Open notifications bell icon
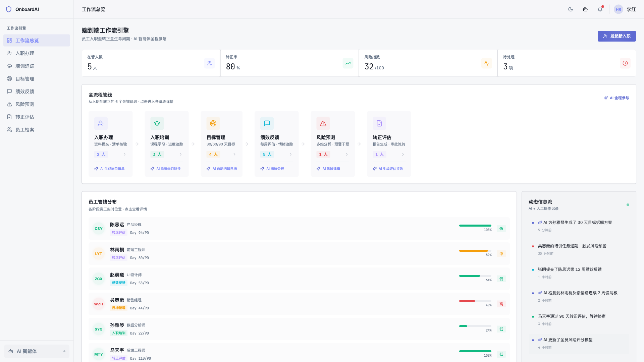The image size is (644, 362). click(600, 9)
